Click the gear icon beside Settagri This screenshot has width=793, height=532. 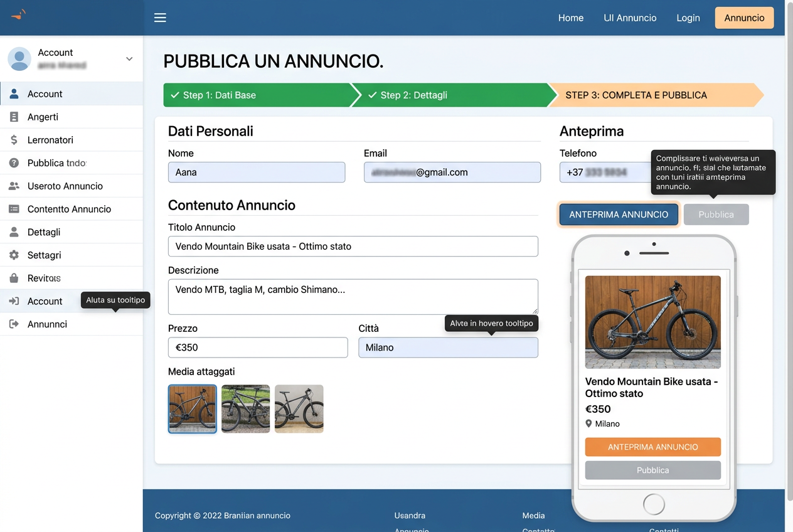[x=14, y=255]
